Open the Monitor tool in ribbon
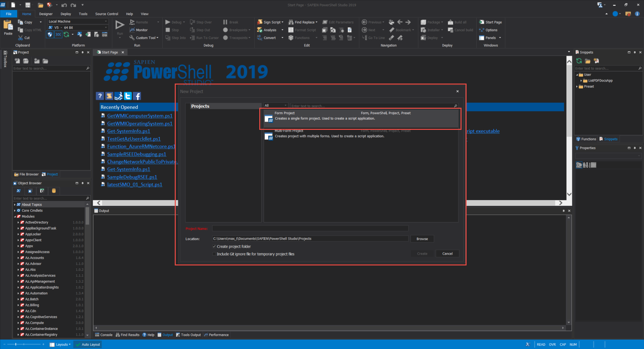644x349 pixels. (139, 30)
